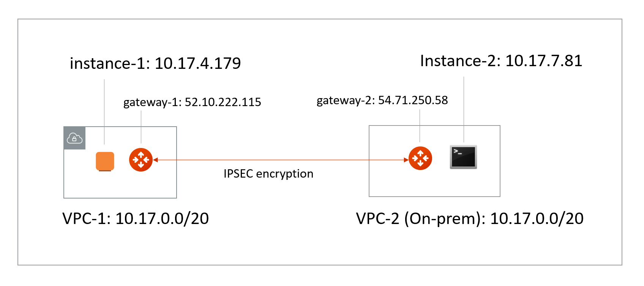
Task: Click the gateway-2 router icon in VPC-2
Action: pyautogui.click(x=420, y=158)
